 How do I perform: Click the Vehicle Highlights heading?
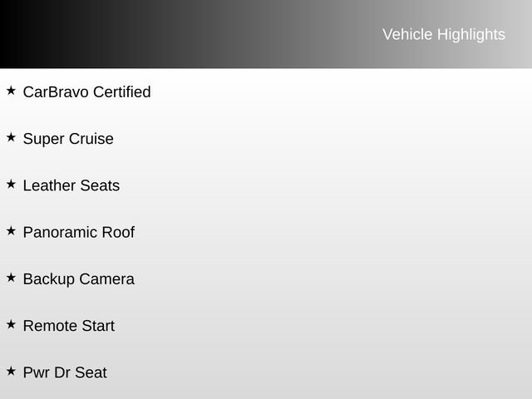443,34
